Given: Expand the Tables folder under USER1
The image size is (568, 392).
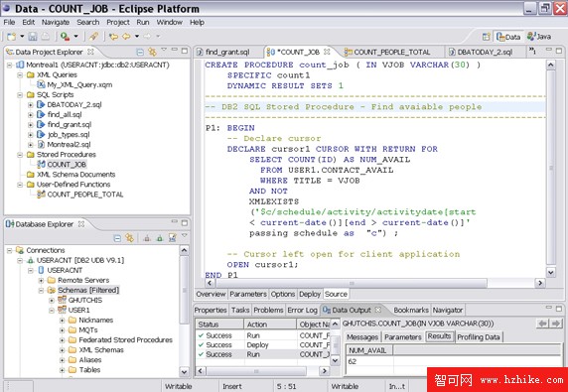Looking at the screenshot, I should point(62,370).
